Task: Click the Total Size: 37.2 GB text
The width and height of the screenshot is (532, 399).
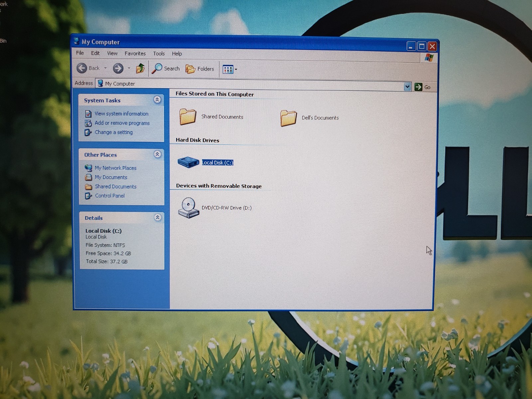Action: (x=107, y=261)
